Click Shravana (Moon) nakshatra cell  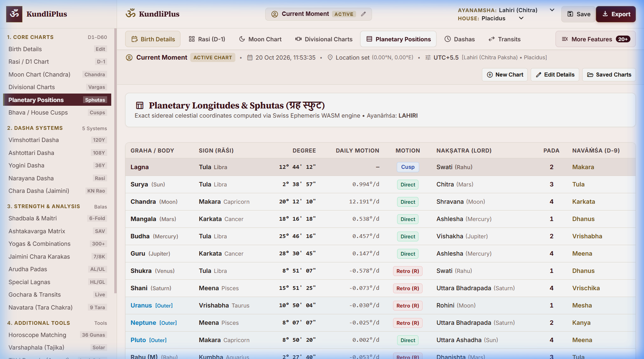[461, 202]
